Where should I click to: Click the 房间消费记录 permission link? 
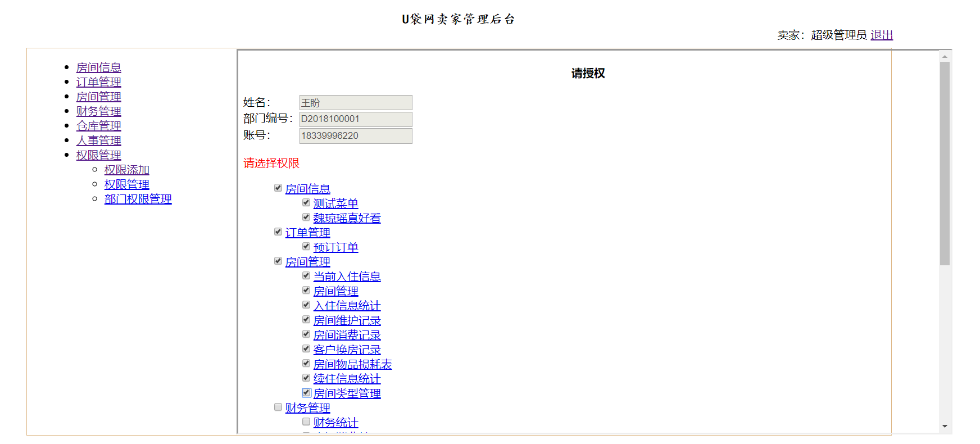pos(347,335)
